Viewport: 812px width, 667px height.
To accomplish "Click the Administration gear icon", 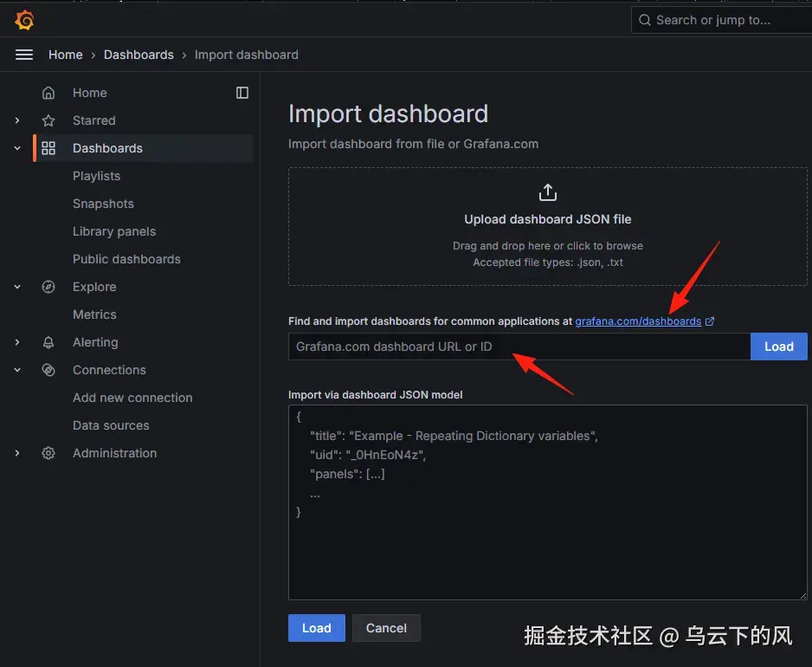I will point(48,453).
